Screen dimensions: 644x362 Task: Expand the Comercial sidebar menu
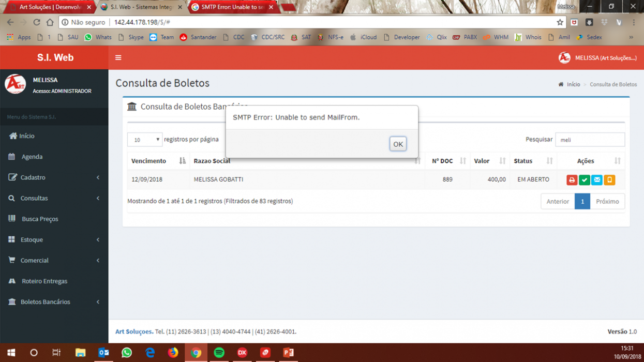point(54,260)
